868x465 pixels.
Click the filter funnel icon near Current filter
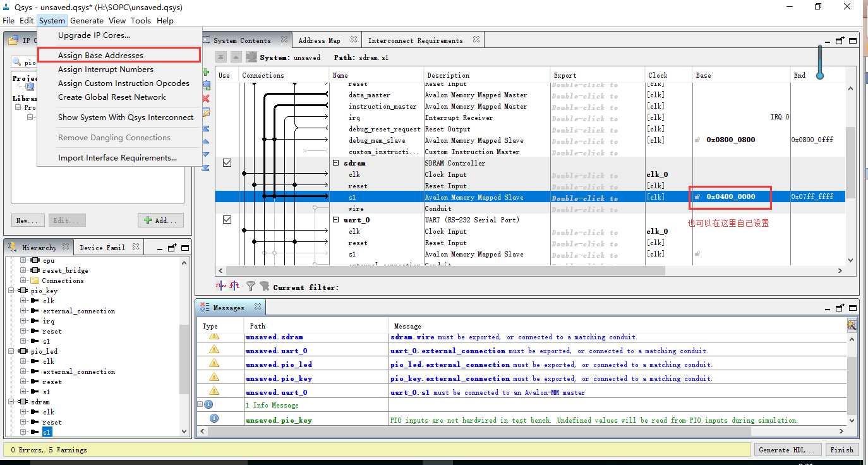251,286
